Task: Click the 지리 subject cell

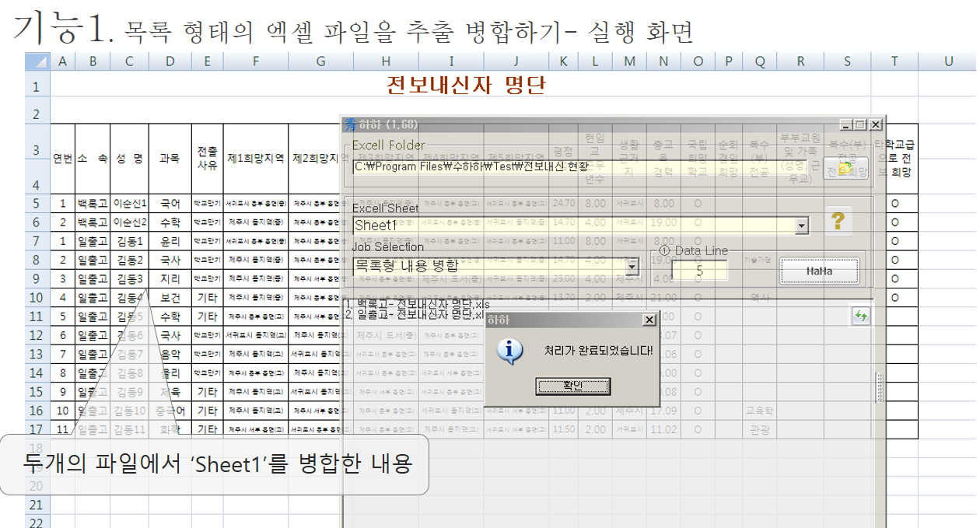Action: tap(170, 278)
